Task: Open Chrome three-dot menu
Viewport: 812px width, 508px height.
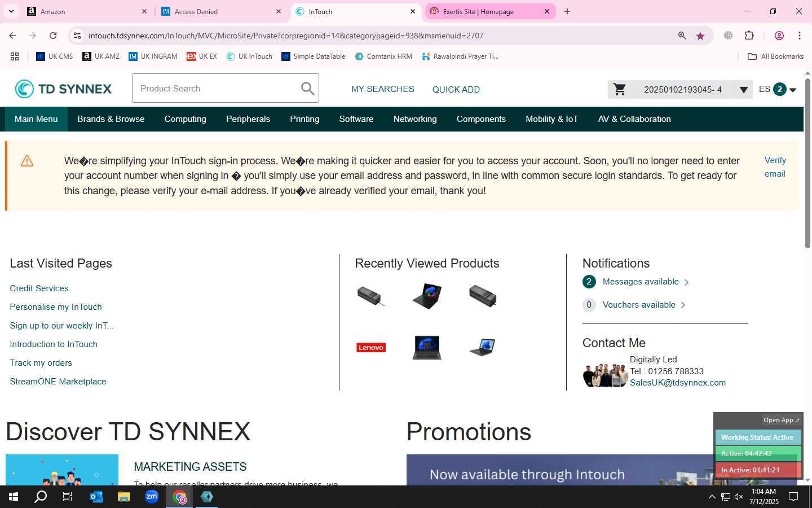Action: click(799, 36)
